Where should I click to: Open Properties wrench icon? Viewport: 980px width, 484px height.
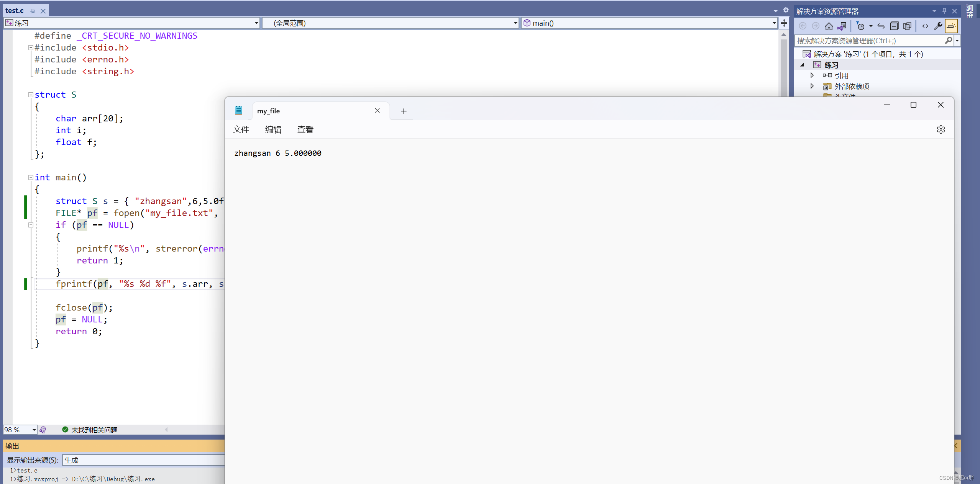point(938,26)
